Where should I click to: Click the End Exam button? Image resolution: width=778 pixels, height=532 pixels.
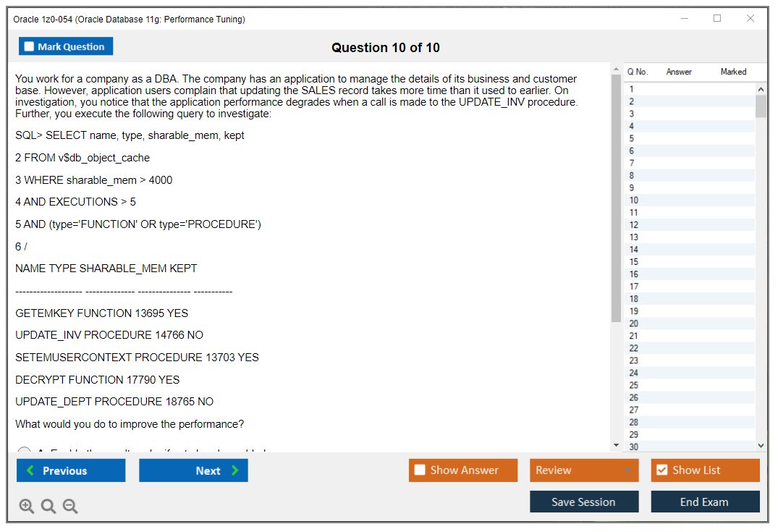click(x=705, y=502)
